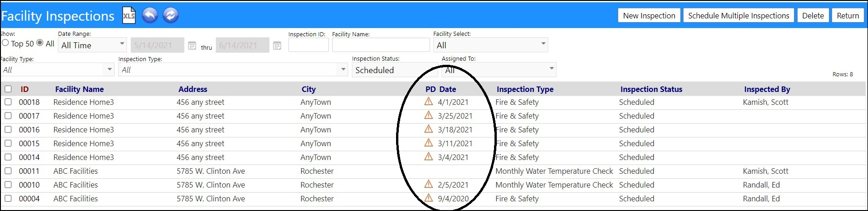Viewport: 868px width, 211px height.
Task: Check the box for inspection 00011
Action: [8, 171]
